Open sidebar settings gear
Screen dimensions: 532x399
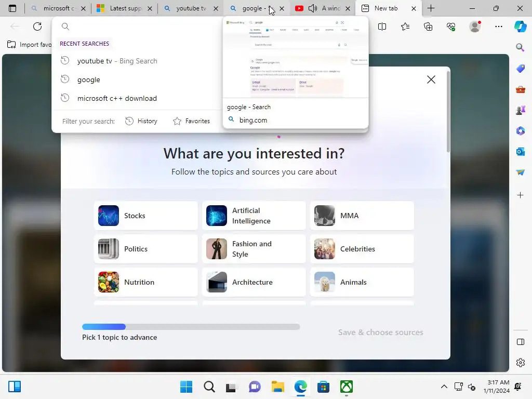coord(520,363)
